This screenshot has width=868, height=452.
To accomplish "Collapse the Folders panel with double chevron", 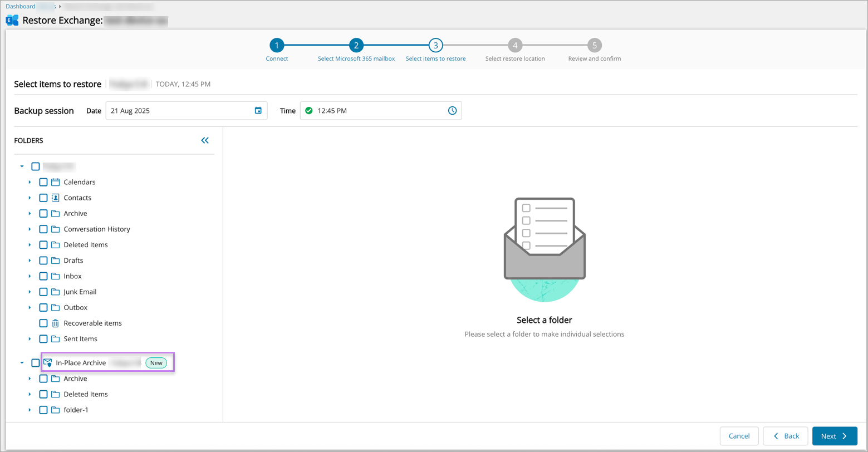I will 205,140.
